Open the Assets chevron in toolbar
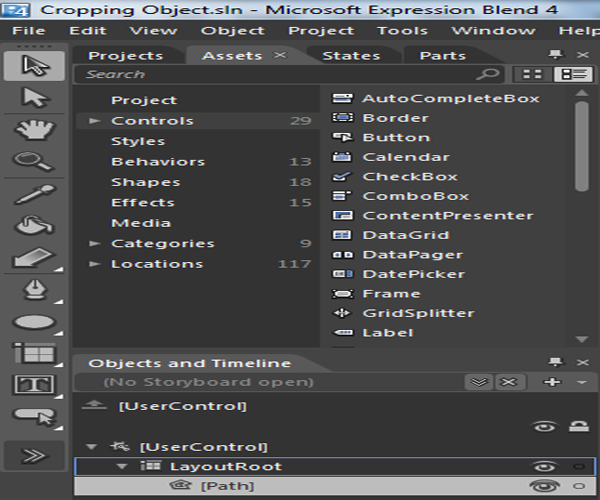Image resolution: width=600 pixels, height=500 pixels. [34, 456]
